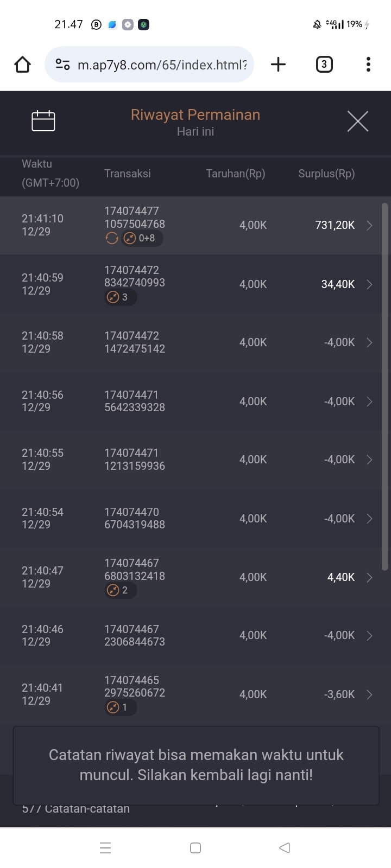Open the calendar date picker icon
Screen dimensions: 391x868
43,121
